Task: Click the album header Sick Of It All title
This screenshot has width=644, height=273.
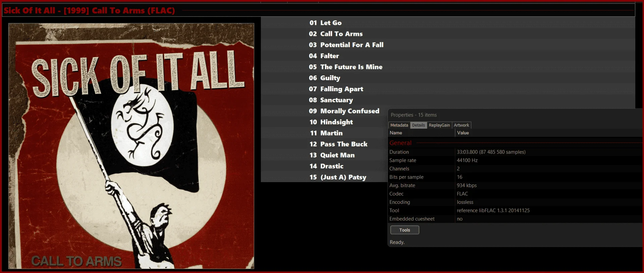Action: [x=89, y=10]
